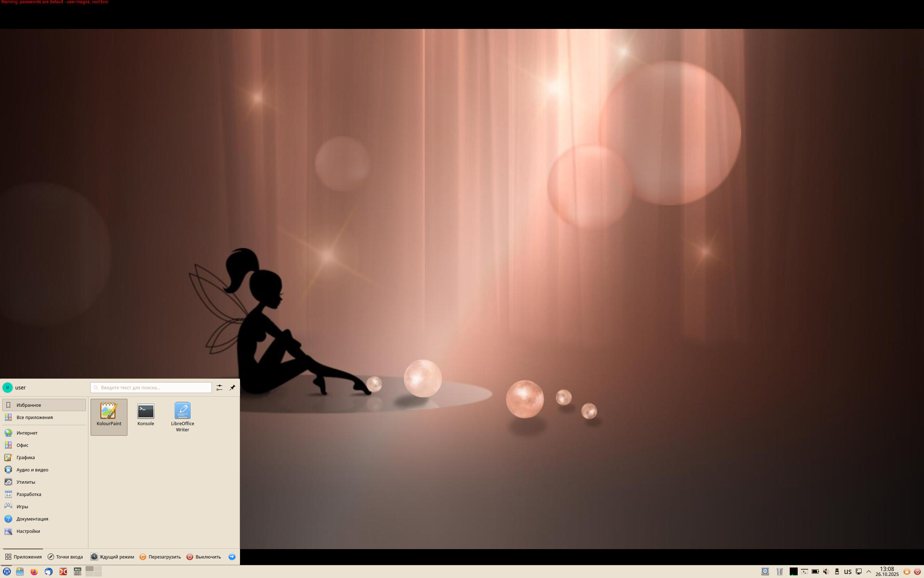Open KolourPaint from favorites
Viewport: 924px width, 578px height.
[x=109, y=417]
